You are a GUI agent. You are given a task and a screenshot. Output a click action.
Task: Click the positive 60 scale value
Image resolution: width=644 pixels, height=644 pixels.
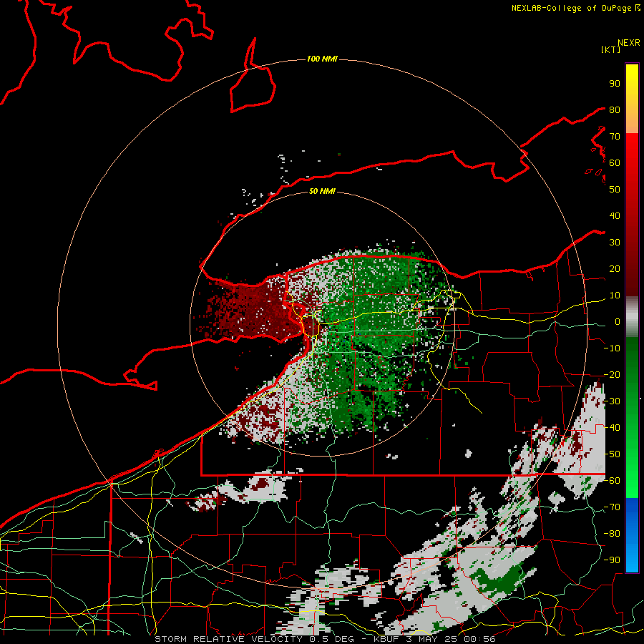pos(615,162)
